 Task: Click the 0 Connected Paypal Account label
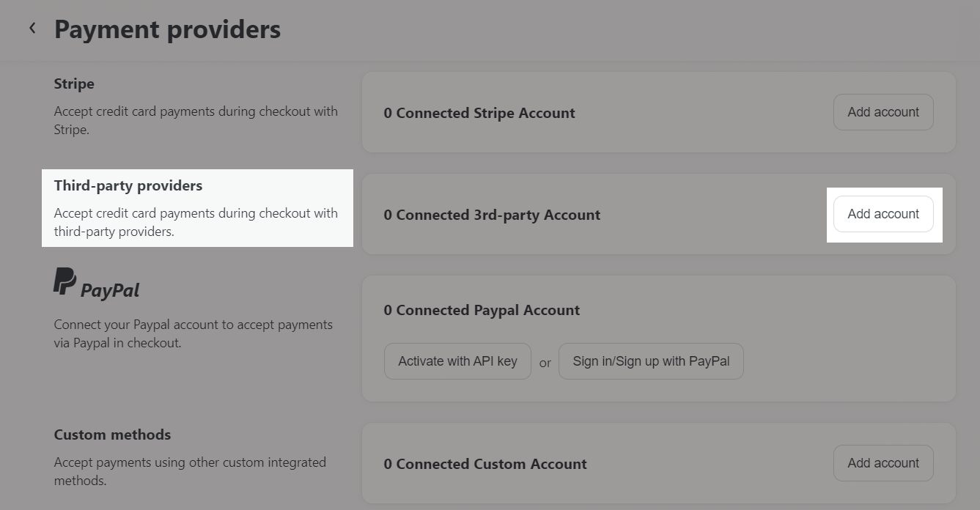click(482, 310)
